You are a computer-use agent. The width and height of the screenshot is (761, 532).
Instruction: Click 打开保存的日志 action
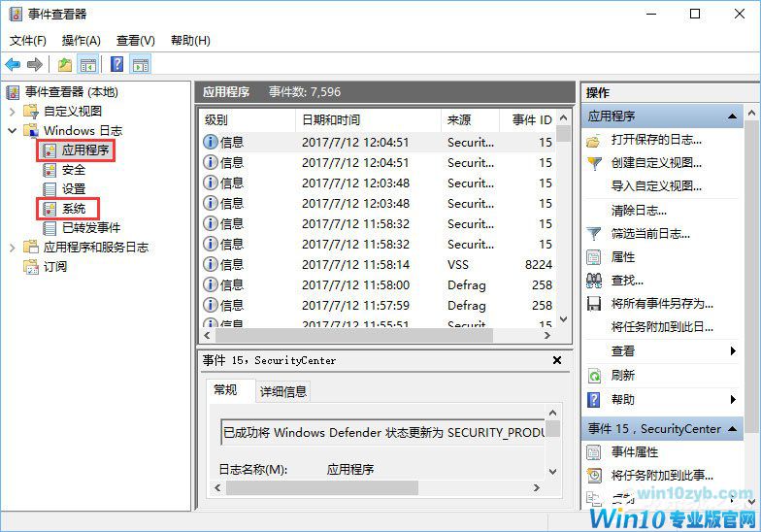(x=656, y=140)
